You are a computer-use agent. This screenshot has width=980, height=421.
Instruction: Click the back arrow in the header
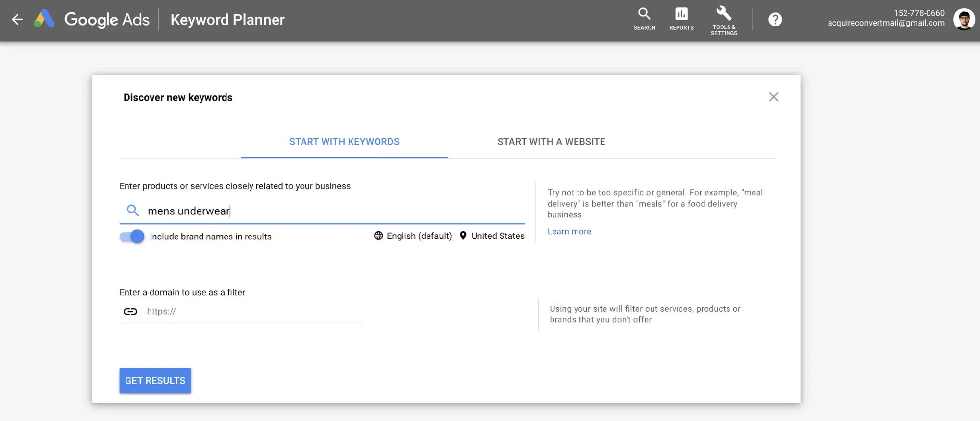point(17,20)
